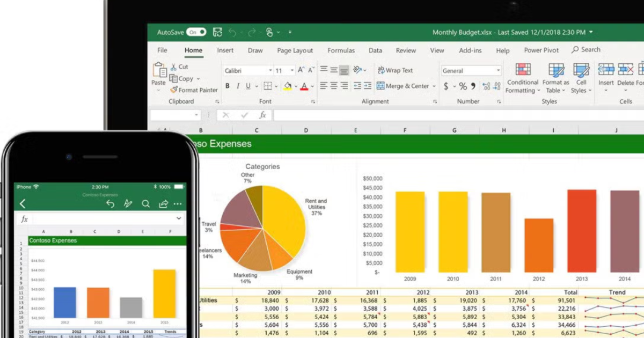
Task: Open the Name Box dropdown arrow
Action: pyautogui.click(x=196, y=115)
